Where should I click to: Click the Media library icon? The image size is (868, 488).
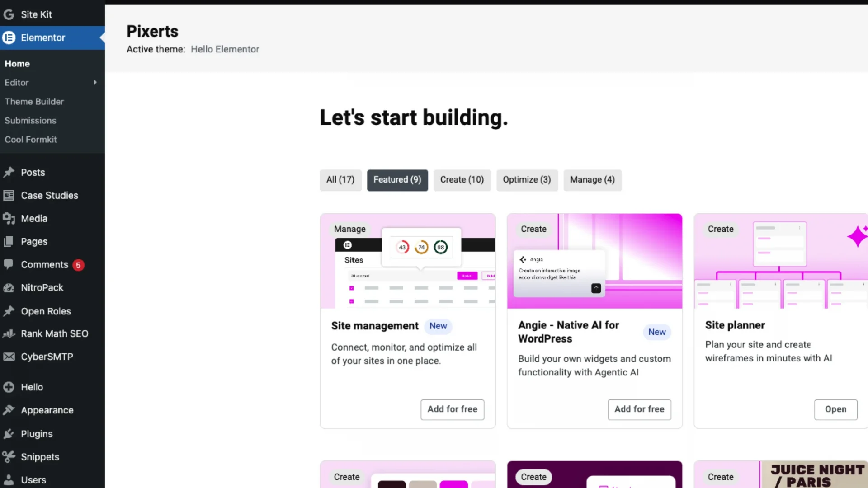point(9,218)
